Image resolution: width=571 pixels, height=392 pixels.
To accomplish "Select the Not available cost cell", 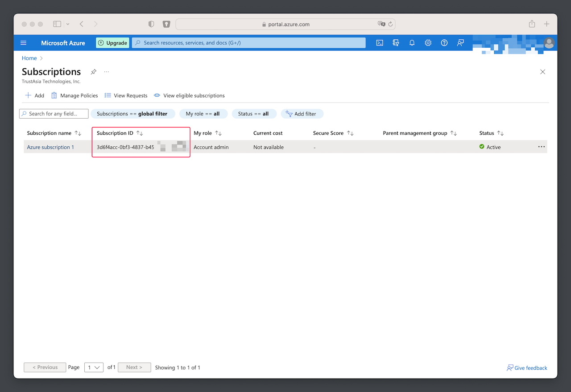I will click(x=269, y=147).
